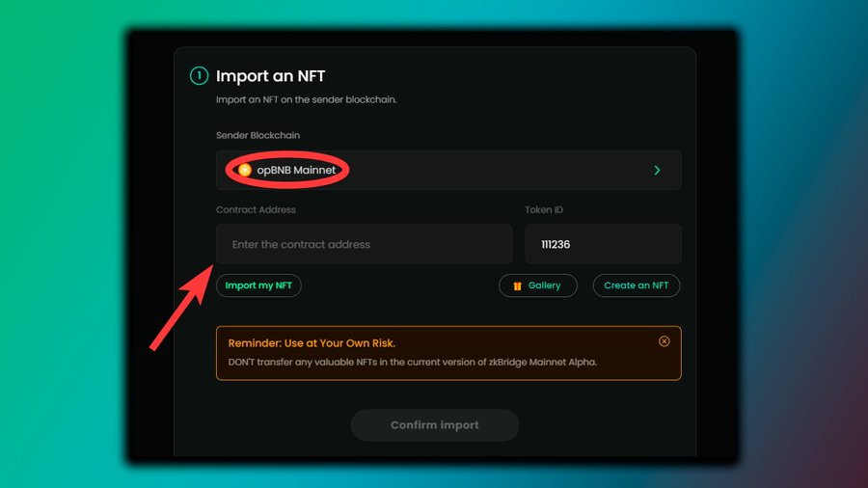Click the Create an NFT button

point(637,285)
